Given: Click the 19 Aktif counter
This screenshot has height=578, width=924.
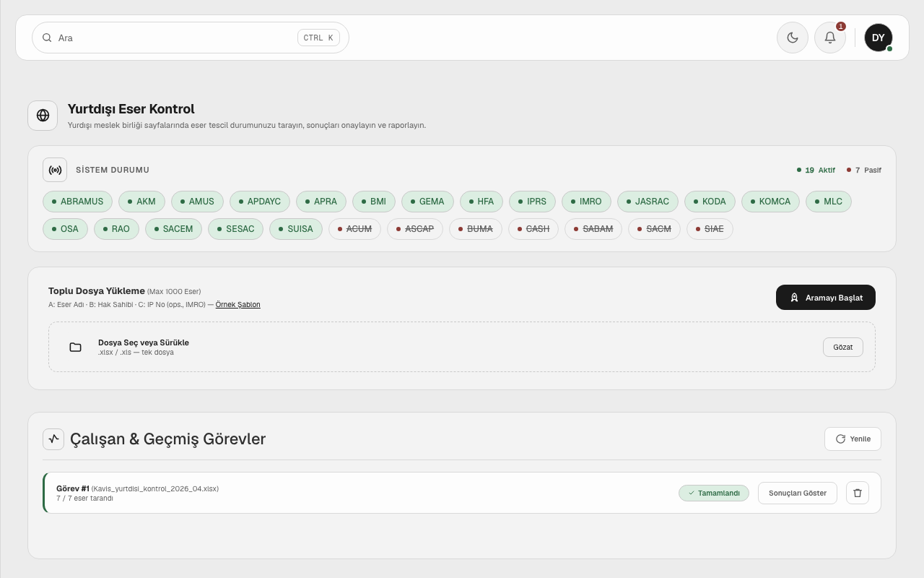Looking at the screenshot, I should 816,171.
